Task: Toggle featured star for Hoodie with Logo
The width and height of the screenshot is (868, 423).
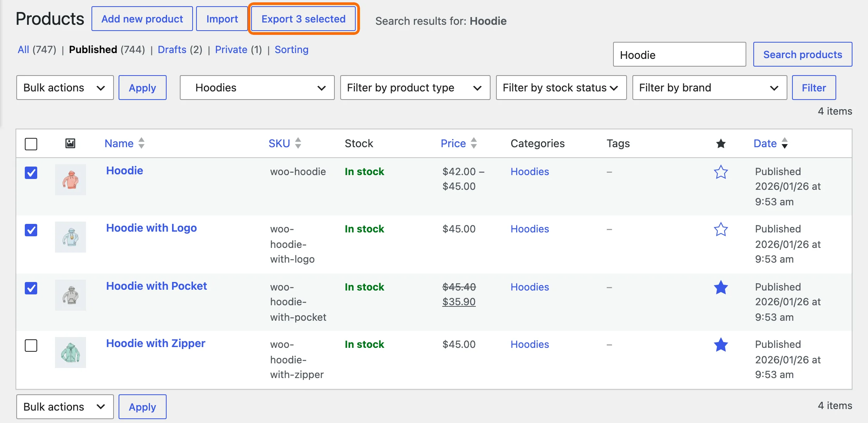Action: coord(721,229)
